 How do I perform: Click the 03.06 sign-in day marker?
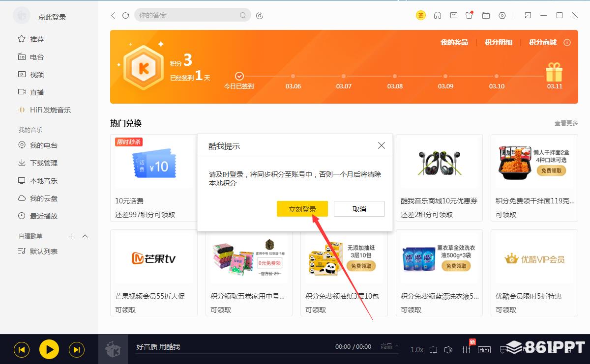click(293, 76)
